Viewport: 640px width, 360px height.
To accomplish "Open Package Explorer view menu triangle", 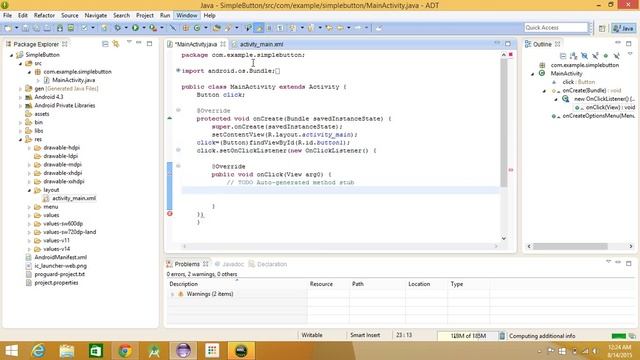I will (x=129, y=42).
